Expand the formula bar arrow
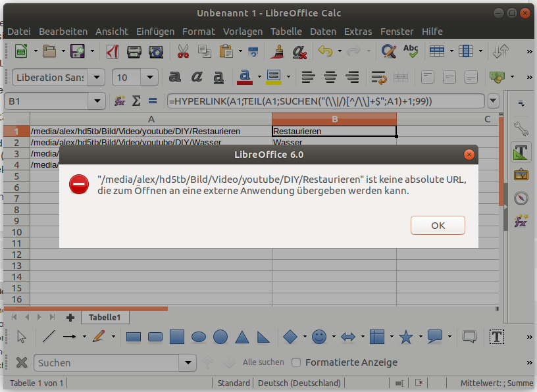Viewport: 537px width, 392px height. click(x=493, y=101)
